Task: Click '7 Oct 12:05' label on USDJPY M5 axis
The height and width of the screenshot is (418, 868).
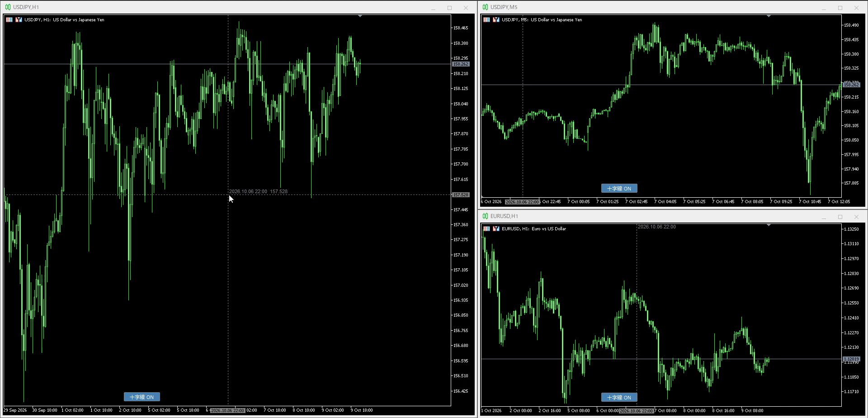Action: point(839,202)
